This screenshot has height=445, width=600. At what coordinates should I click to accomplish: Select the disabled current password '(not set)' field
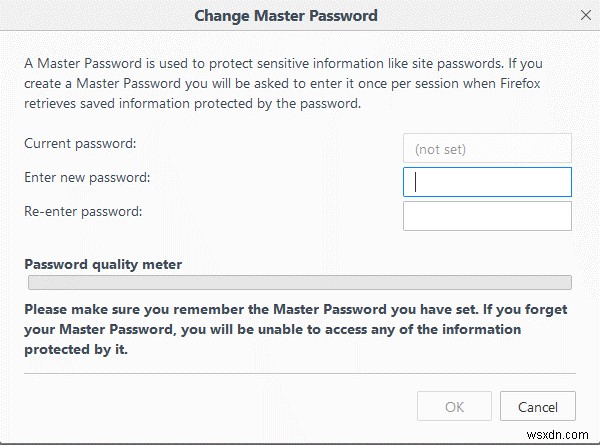coord(487,149)
